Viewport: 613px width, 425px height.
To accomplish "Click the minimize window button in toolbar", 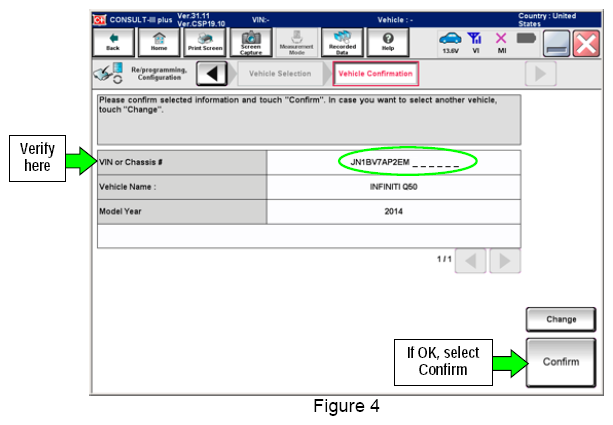I will 556,43.
